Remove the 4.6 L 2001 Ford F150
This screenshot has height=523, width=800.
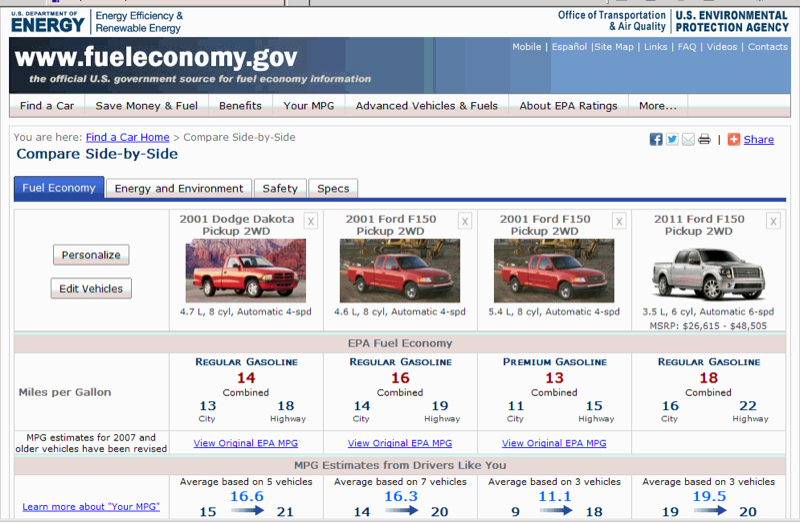(465, 221)
